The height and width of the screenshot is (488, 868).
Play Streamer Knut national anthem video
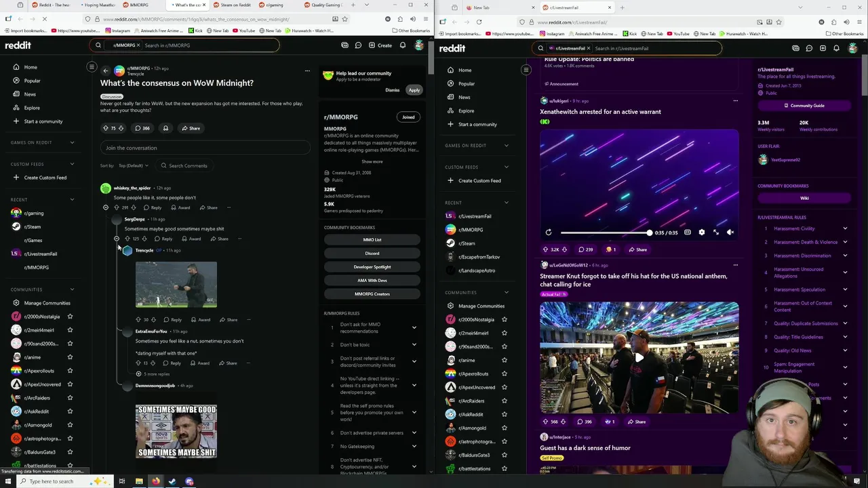(639, 357)
